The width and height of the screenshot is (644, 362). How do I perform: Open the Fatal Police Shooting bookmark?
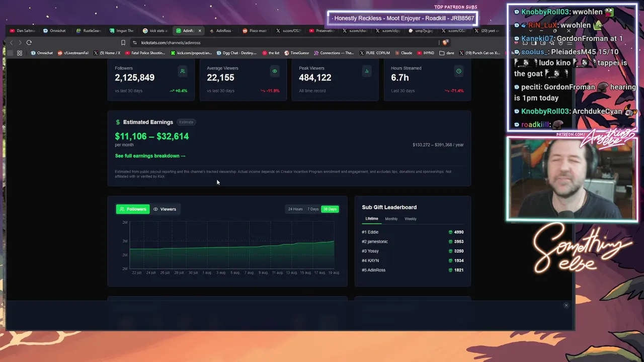coord(145,53)
